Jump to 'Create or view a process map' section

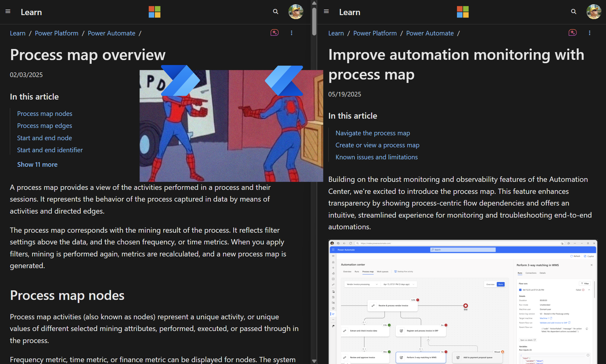(x=377, y=145)
